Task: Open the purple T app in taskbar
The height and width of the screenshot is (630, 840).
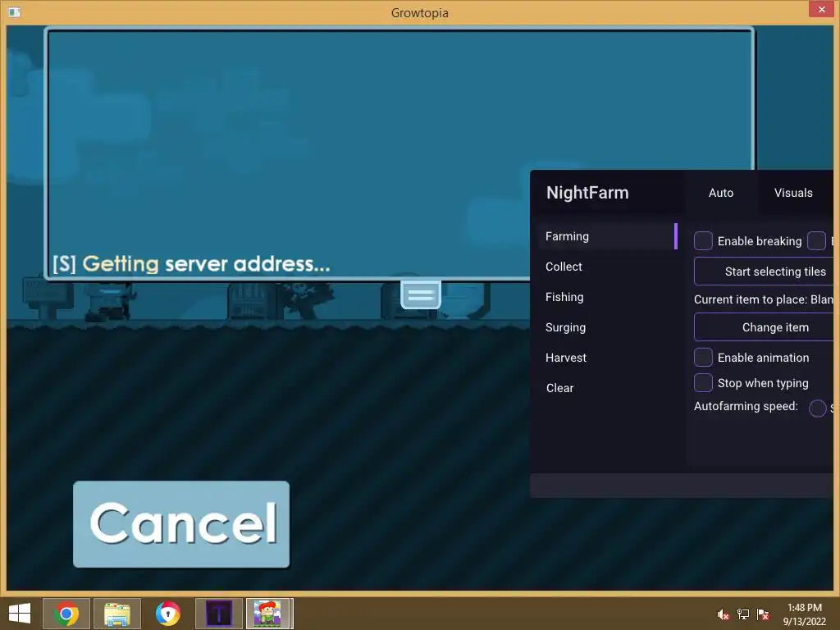Action: pyautogui.click(x=218, y=614)
